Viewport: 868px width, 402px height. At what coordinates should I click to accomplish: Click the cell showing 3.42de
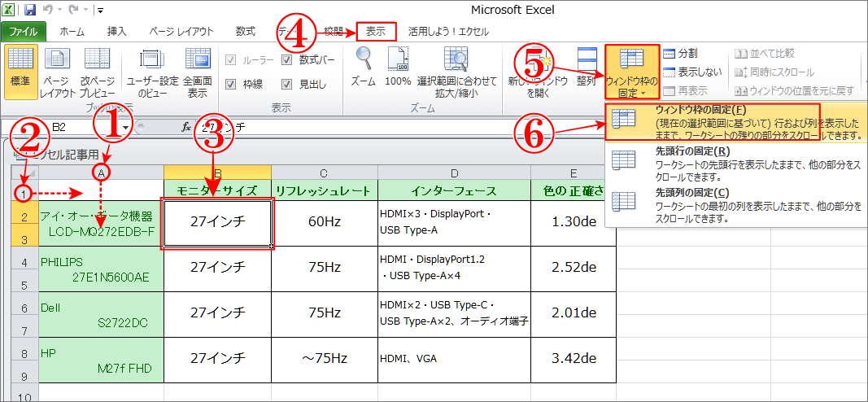(x=573, y=360)
